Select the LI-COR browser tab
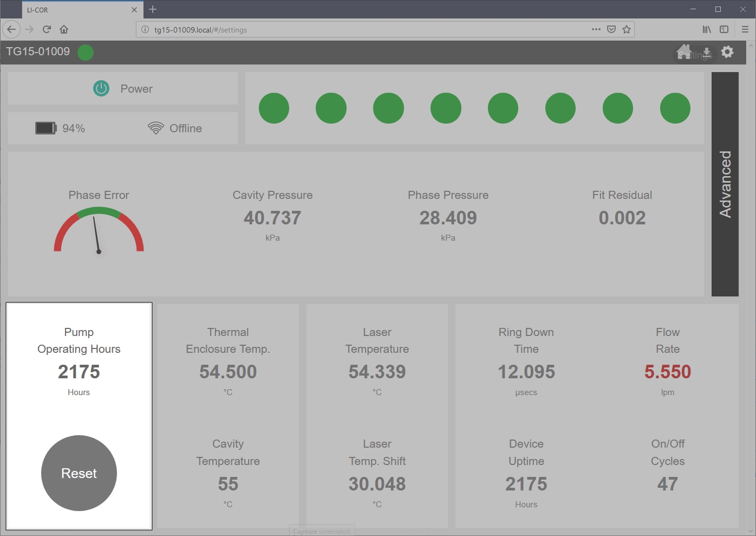 pos(76,10)
